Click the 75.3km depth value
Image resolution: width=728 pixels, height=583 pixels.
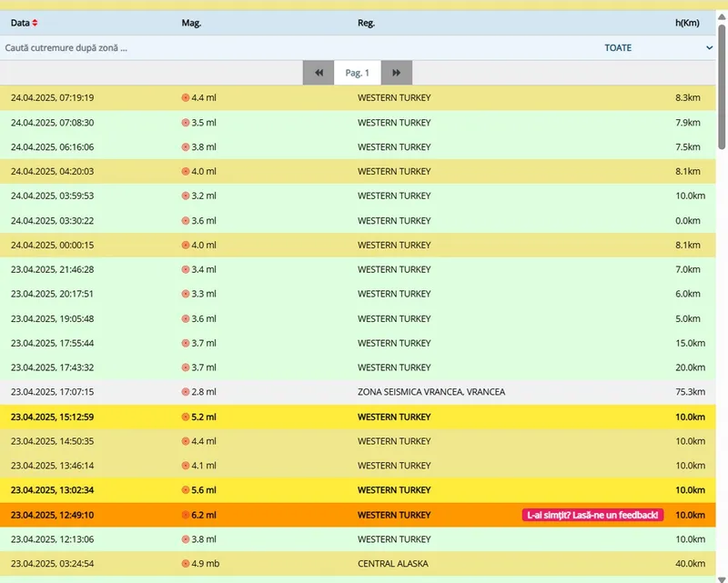691,392
